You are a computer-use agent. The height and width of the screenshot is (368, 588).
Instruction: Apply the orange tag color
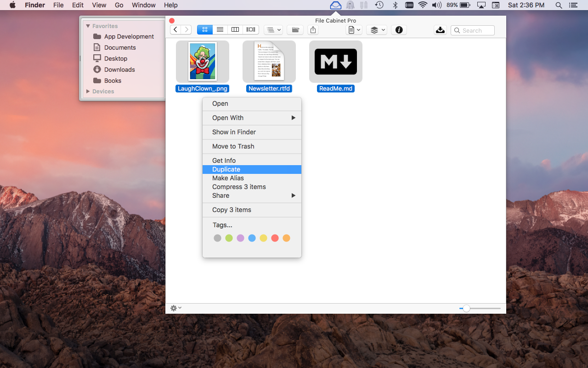286,238
